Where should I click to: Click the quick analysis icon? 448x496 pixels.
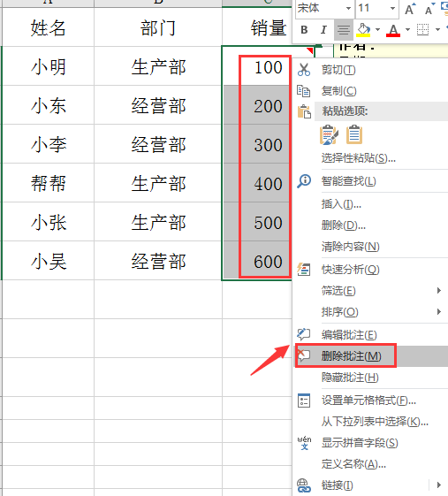(x=303, y=270)
